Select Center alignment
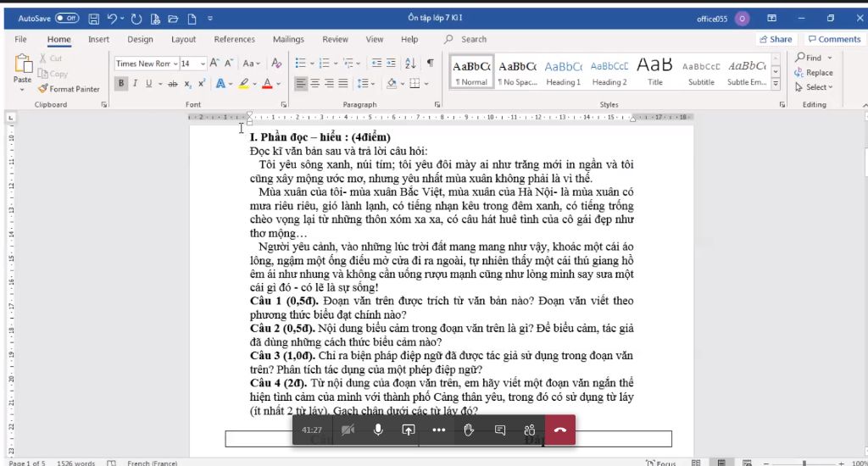The width and height of the screenshot is (868, 466). tap(315, 84)
